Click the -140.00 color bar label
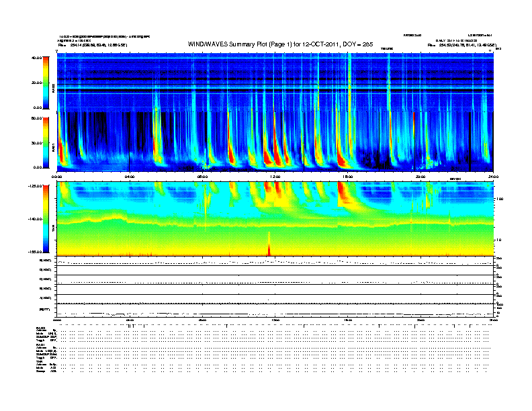This screenshot has width=532, height=411. coord(35,219)
